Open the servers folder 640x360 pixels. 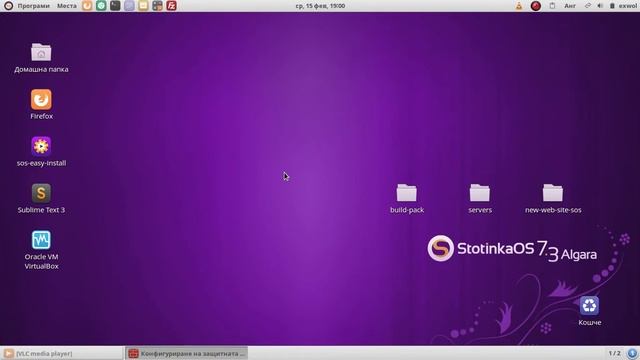click(x=480, y=193)
